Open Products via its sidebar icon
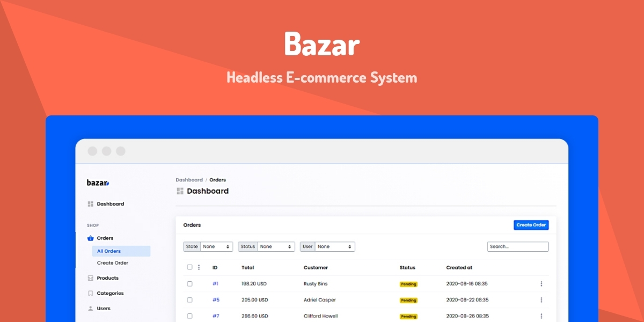Viewport: 644px width, 322px height. click(90, 278)
